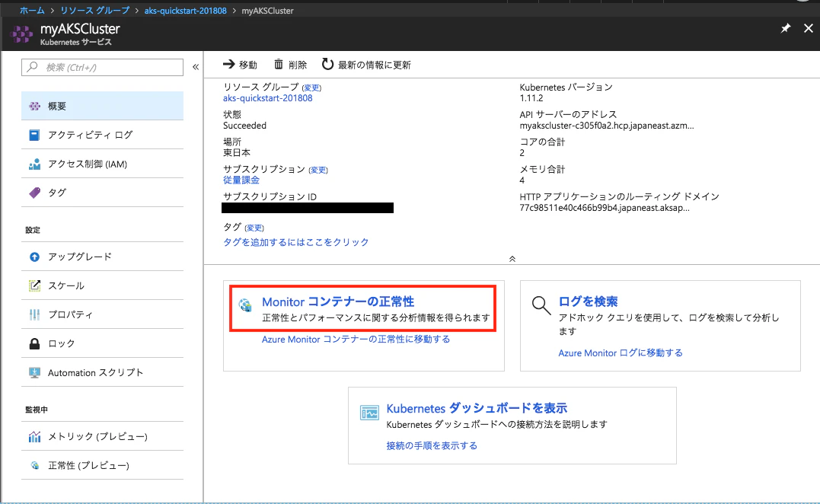This screenshot has height=504, width=820.
Task: Open the aks-quickstart-201808 resource group link
Action: pos(268,98)
